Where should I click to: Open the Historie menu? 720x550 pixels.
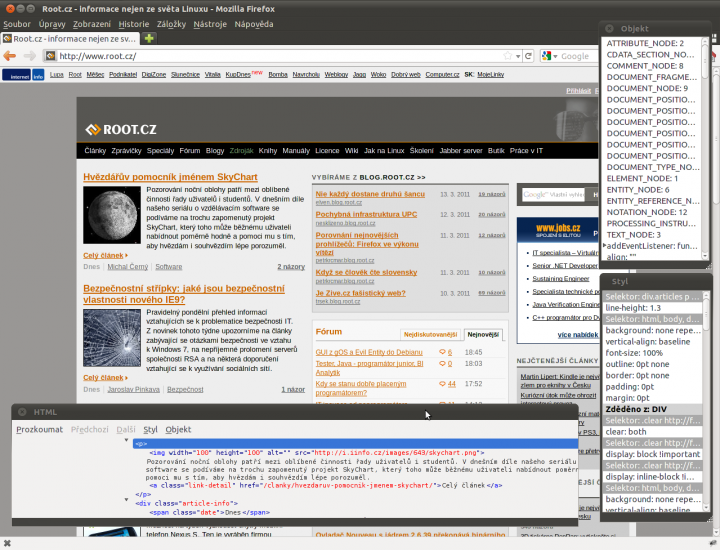click(134, 24)
